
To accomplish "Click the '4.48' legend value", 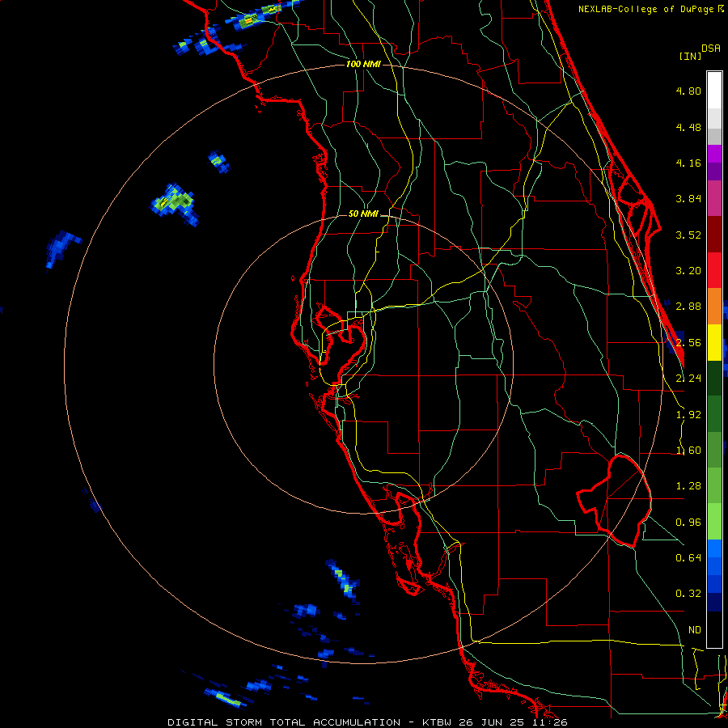I will coord(688,127).
